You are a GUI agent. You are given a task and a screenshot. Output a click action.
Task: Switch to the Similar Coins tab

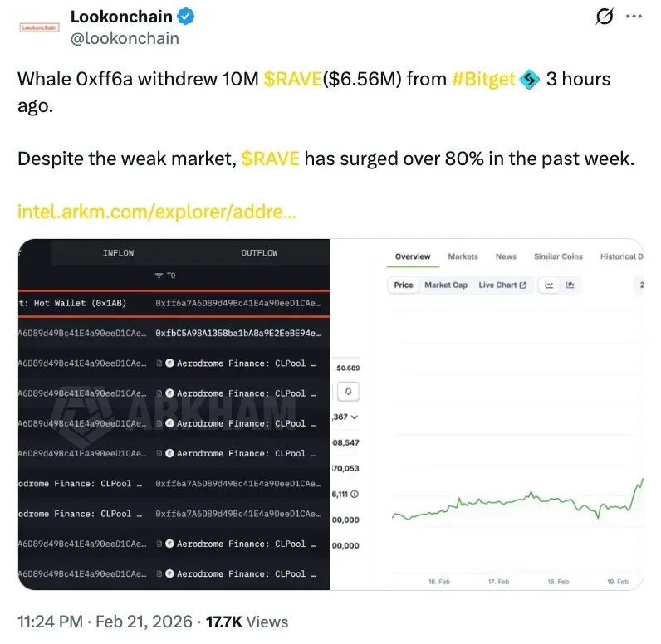coord(558,256)
